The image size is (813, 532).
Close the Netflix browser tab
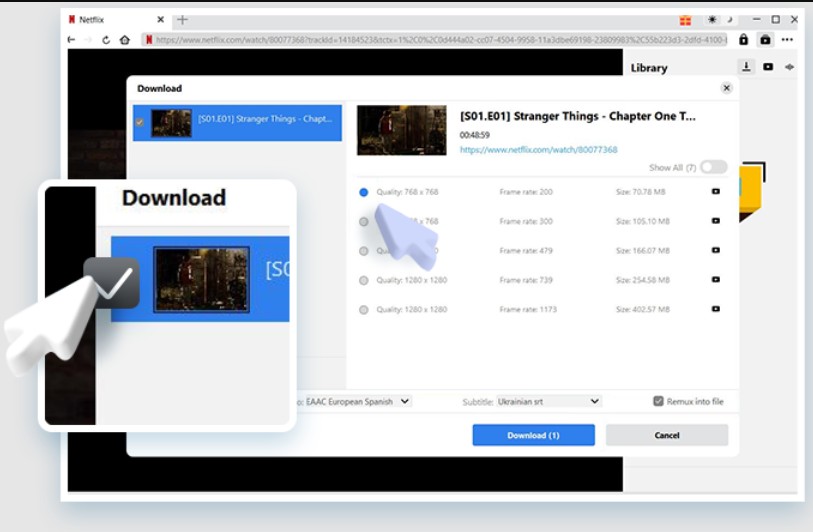(161, 20)
